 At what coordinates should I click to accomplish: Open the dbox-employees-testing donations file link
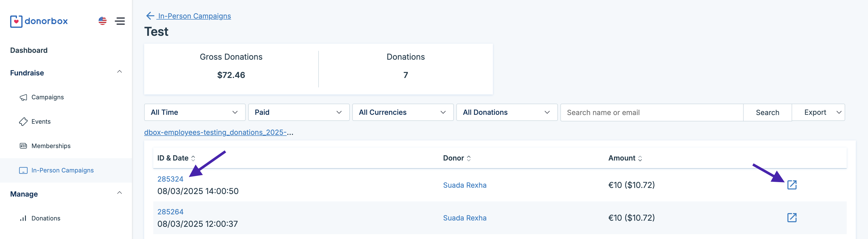(x=218, y=133)
